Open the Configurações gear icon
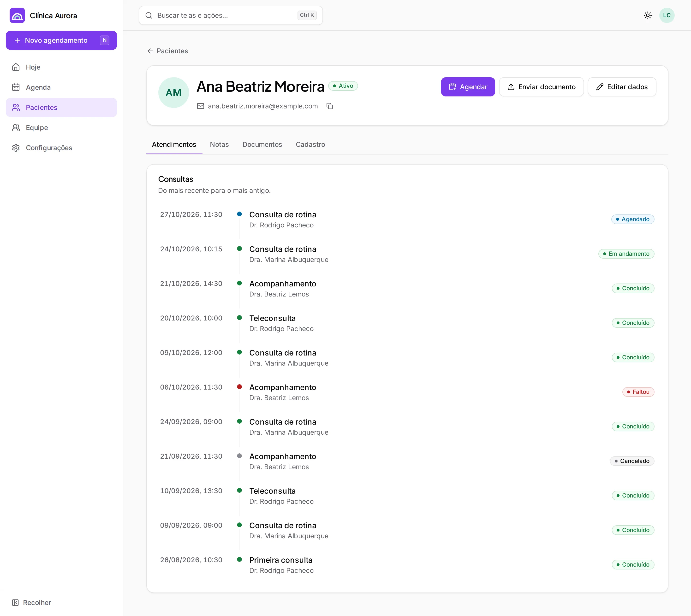The image size is (691, 616). click(16, 148)
